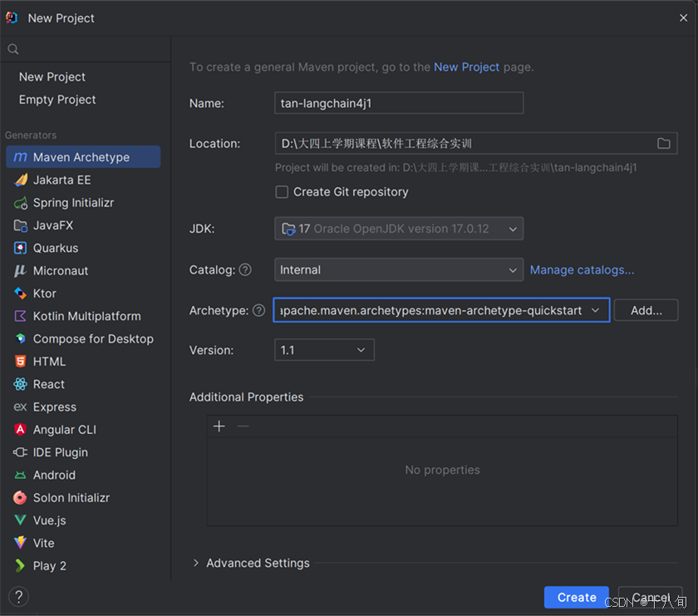Click the Maven Archetype generator icon
The width and height of the screenshot is (698, 616).
point(21,157)
